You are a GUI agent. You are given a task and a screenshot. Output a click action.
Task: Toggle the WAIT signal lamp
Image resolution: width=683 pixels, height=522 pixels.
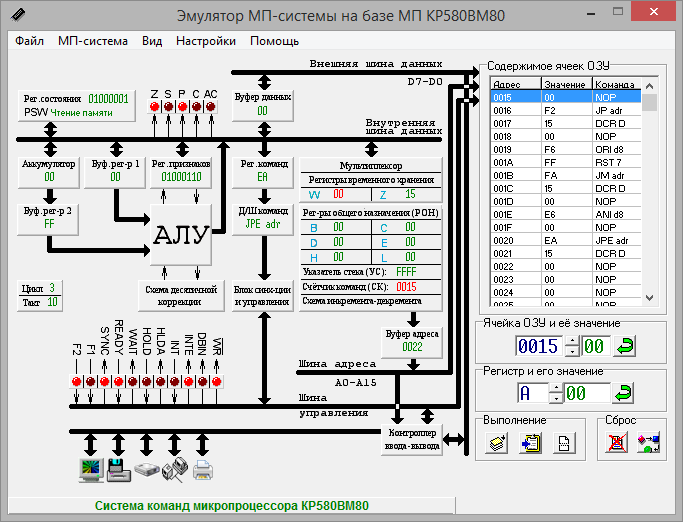point(132,382)
